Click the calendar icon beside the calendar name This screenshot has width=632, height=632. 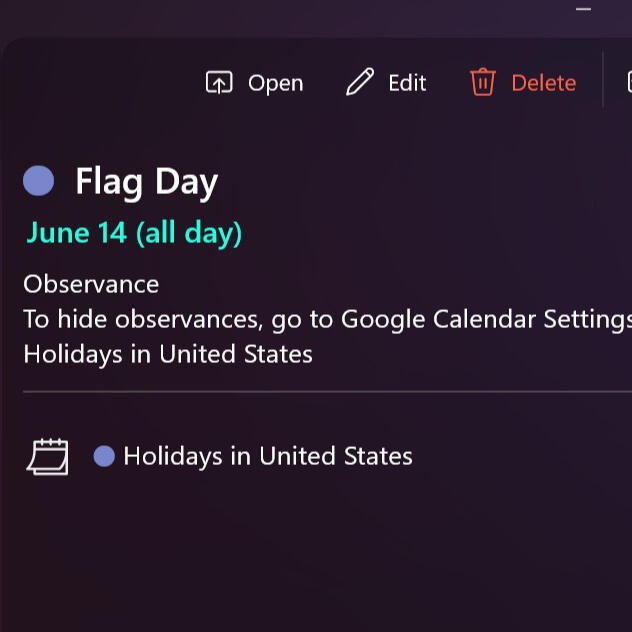[47, 457]
